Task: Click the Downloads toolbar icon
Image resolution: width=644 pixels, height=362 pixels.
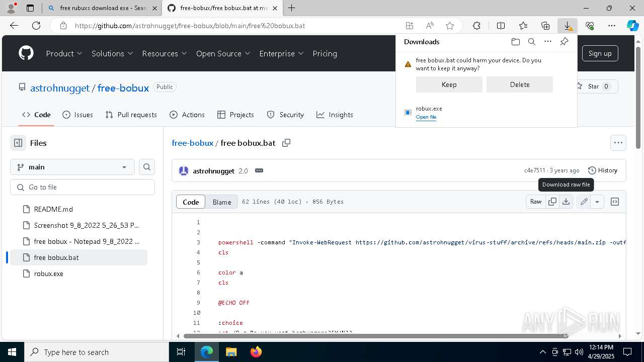Action: (568, 26)
